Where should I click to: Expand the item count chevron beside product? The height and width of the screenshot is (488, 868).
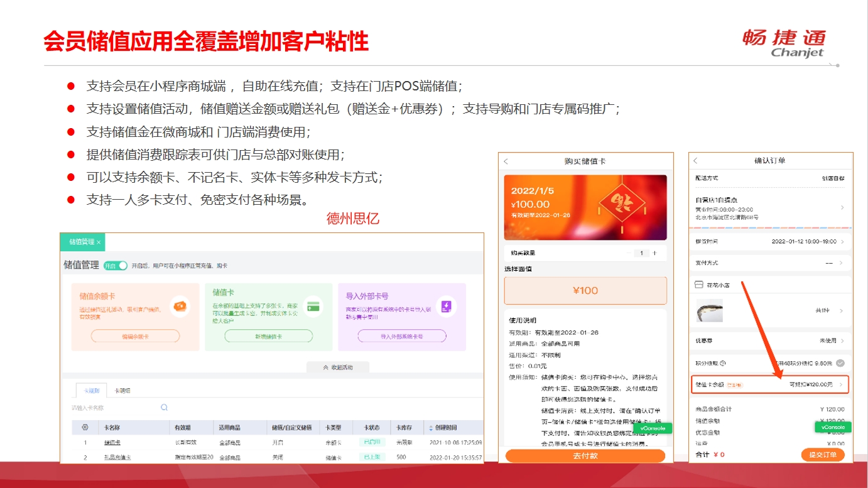coord(842,311)
